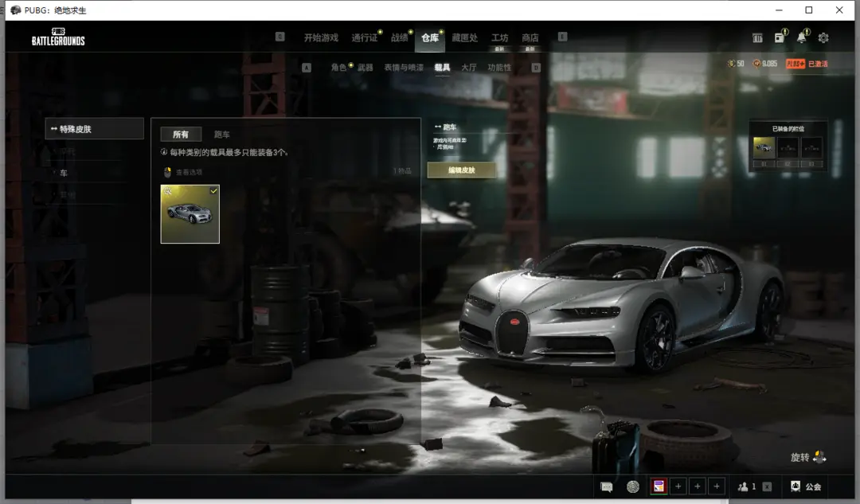Open the career stats icon near the settings gear
The height and width of the screenshot is (504, 860).
pyautogui.click(x=757, y=38)
